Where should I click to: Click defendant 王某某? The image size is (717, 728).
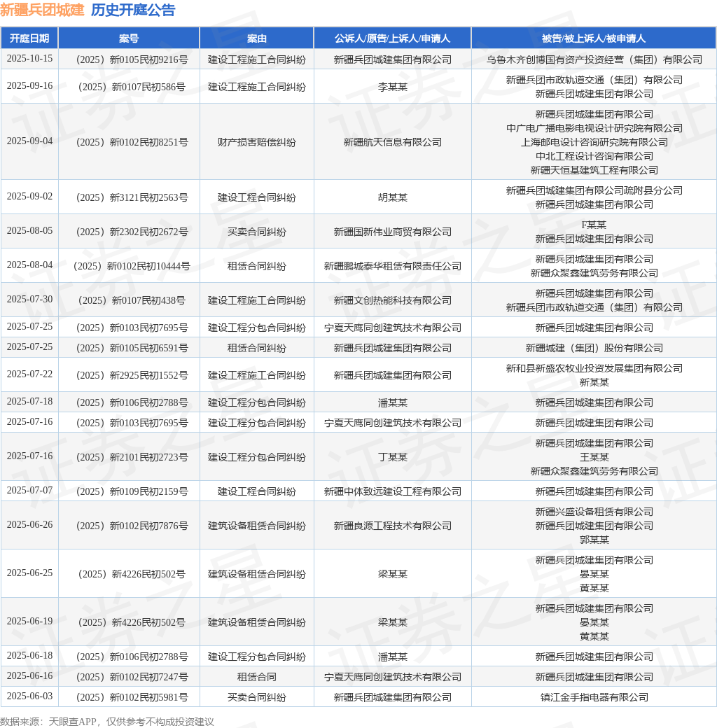pos(594,457)
